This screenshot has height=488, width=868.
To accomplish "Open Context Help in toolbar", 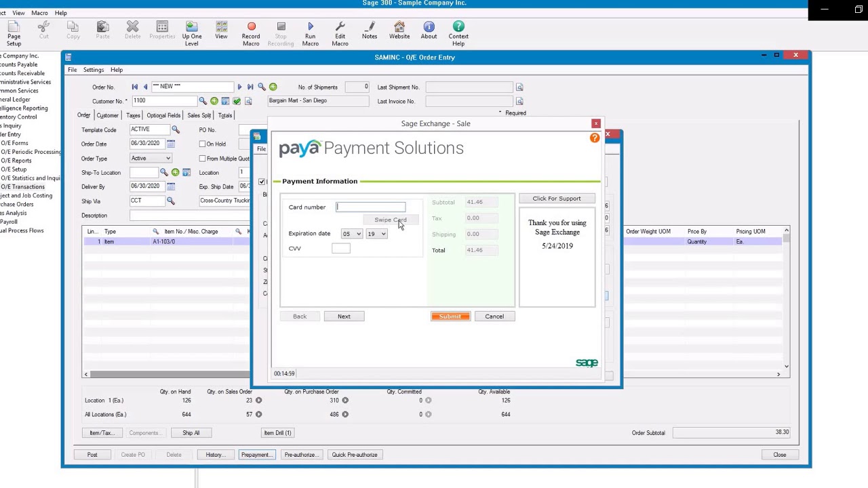I will tap(458, 34).
